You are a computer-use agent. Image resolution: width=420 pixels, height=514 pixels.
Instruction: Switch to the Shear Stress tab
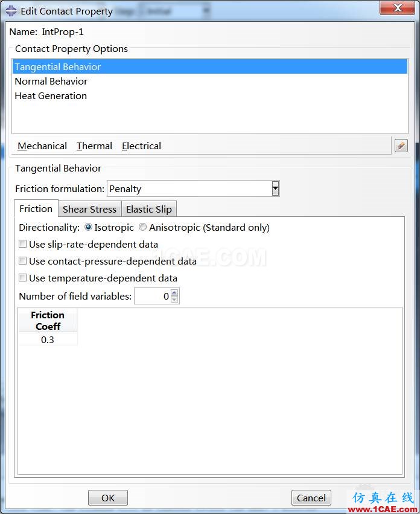pos(89,209)
